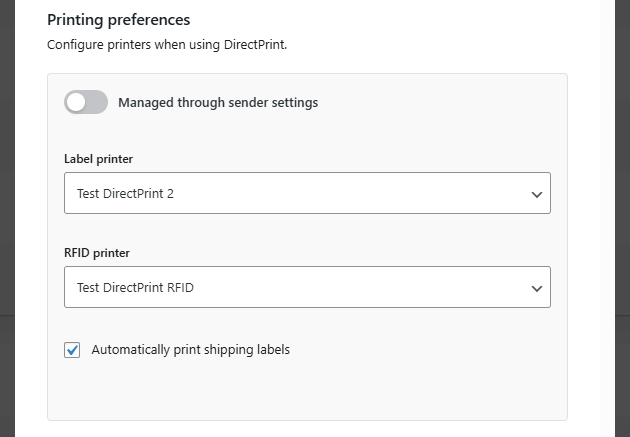Click the "Configure printers when using DirectPrint" description
630x437 pixels.
pos(167,45)
